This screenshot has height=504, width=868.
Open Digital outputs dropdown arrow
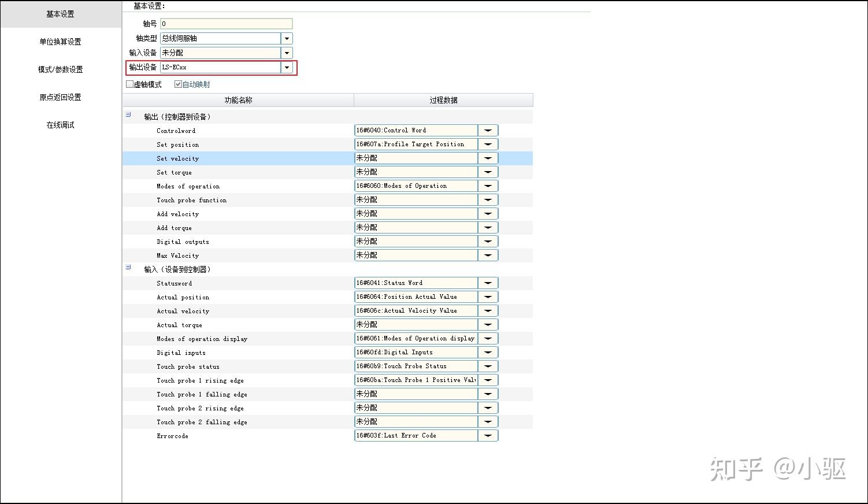pyautogui.click(x=488, y=242)
